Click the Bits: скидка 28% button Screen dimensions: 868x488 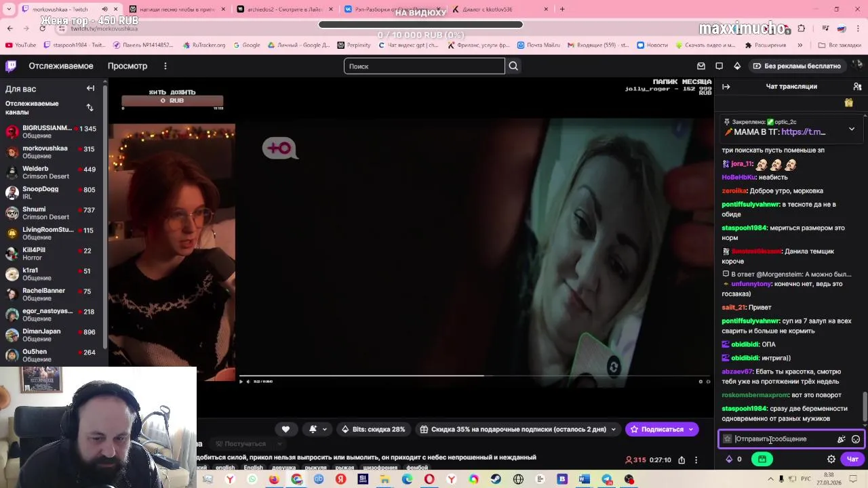373,429
